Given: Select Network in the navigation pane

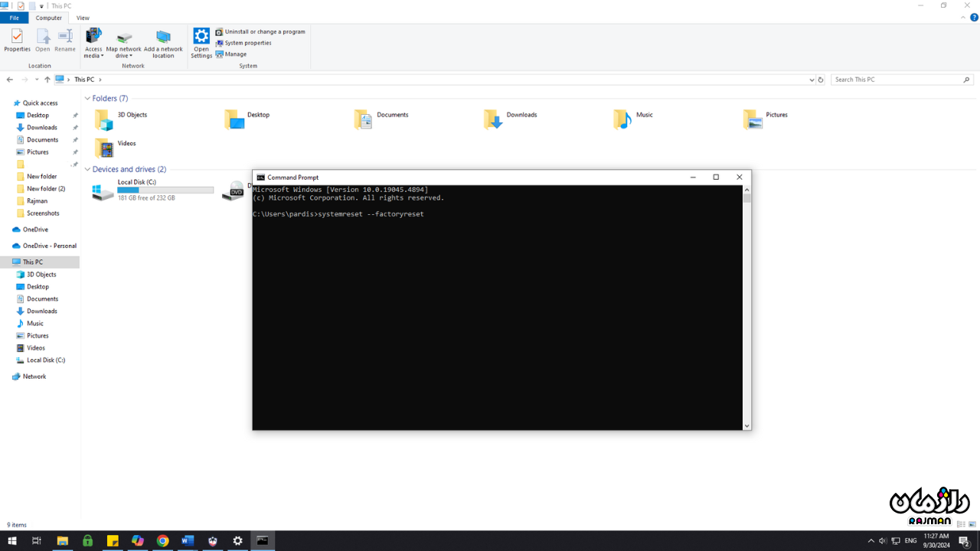Looking at the screenshot, I should (34, 377).
